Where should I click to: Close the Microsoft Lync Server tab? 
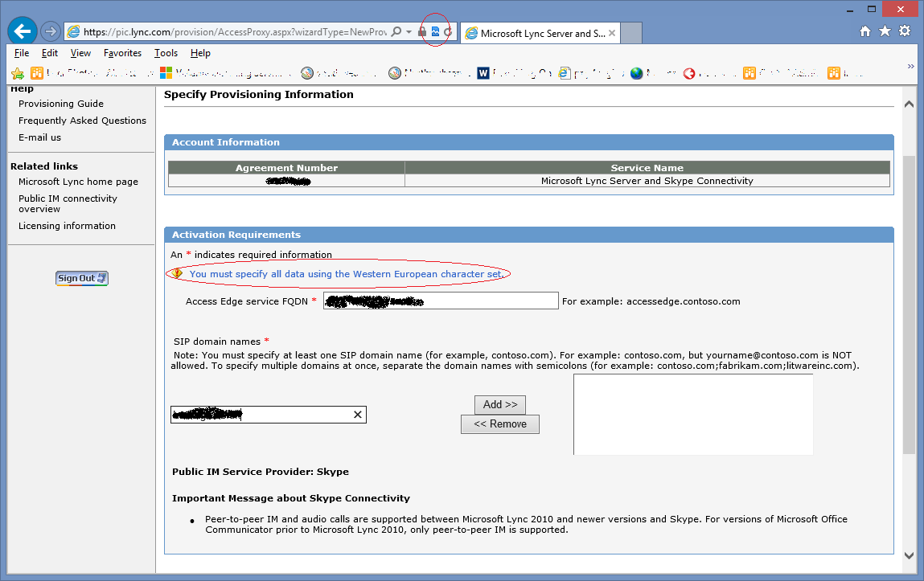(612, 33)
